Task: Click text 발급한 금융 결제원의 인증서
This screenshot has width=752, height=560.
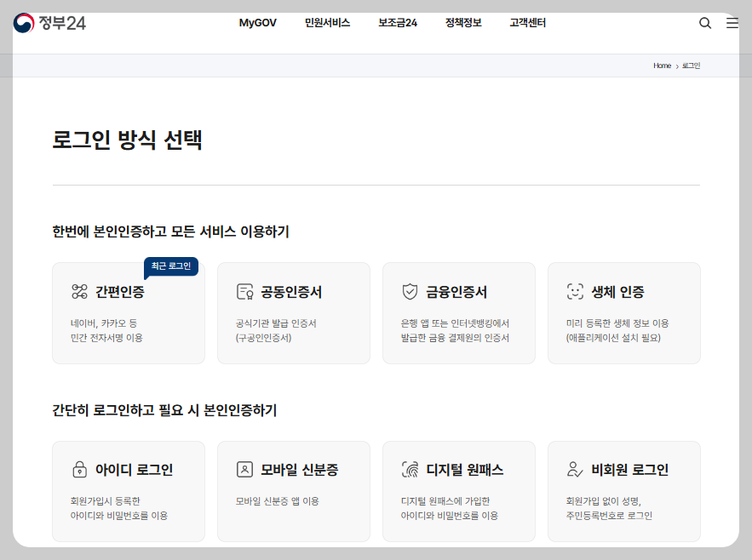Action: pyautogui.click(x=455, y=338)
